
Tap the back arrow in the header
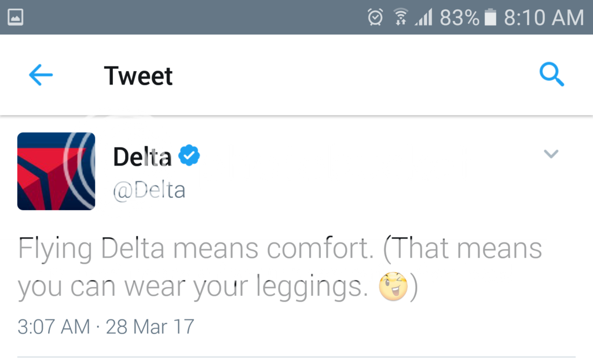click(41, 75)
